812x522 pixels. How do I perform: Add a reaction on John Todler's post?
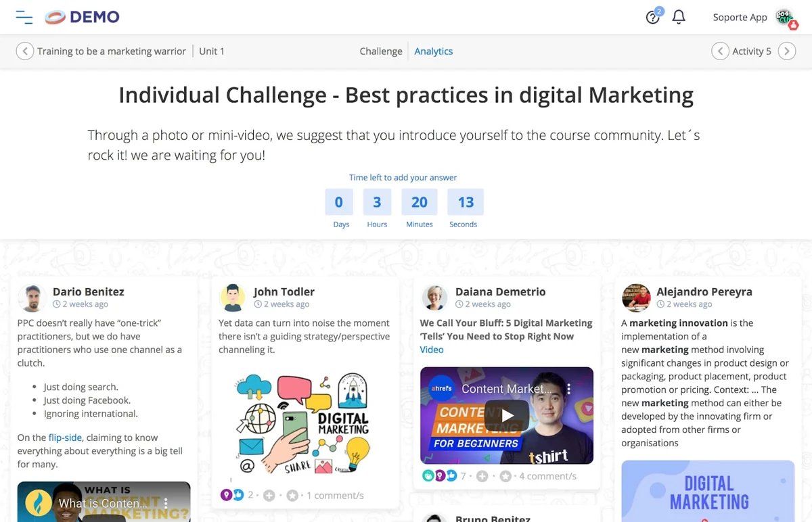tap(269, 496)
